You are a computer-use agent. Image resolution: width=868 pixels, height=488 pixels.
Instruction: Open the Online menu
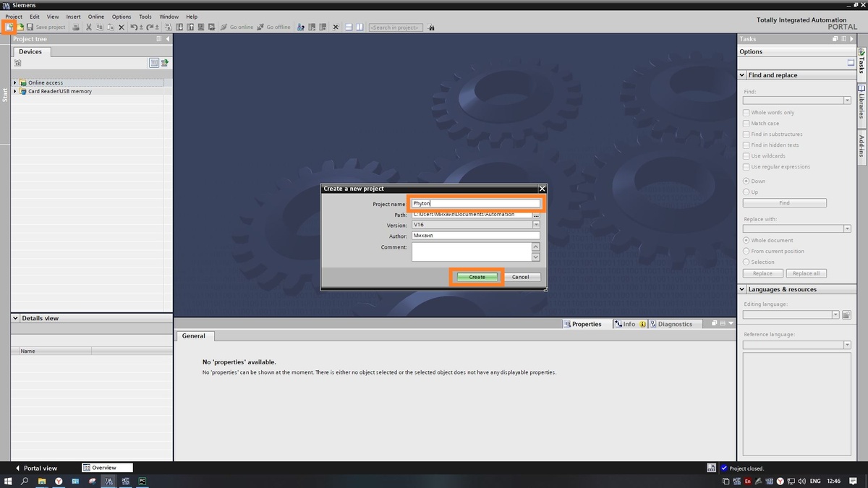(96, 17)
